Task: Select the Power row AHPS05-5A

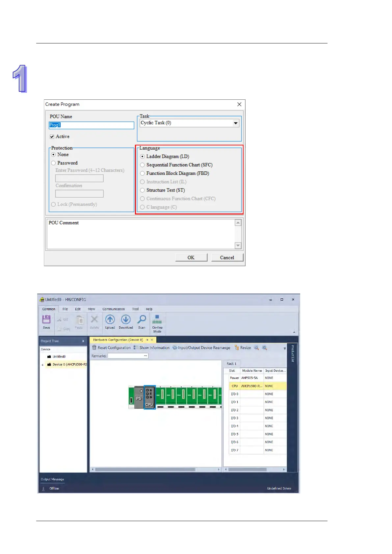Action: (x=258, y=378)
